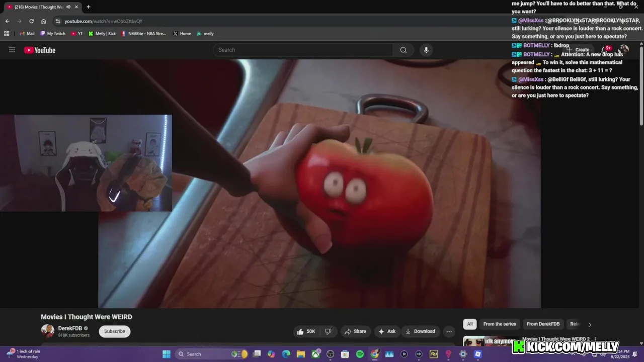Open Task View from taskbar
This screenshot has width=644, height=362.
tap(257, 354)
